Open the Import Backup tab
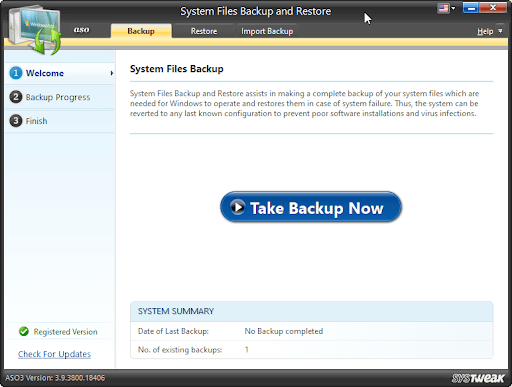The width and height of the screenshot is (512, 387). pyautogui.click(x=267, y=31)
